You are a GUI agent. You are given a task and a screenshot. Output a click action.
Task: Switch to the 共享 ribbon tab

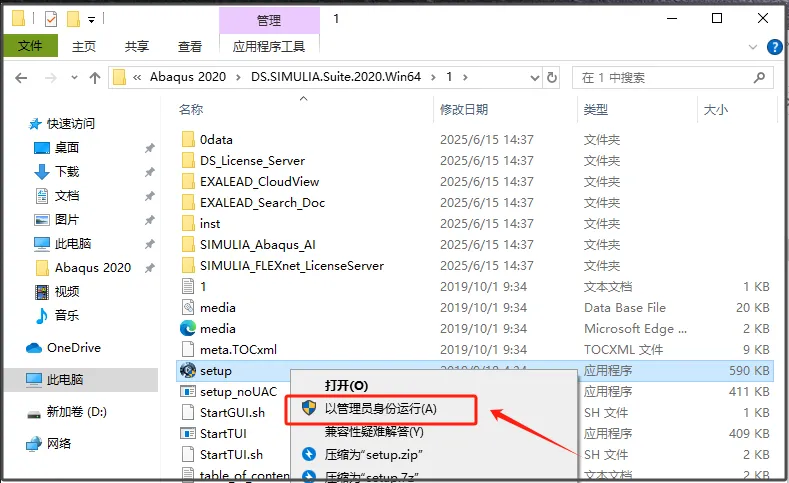pos(137,46)
